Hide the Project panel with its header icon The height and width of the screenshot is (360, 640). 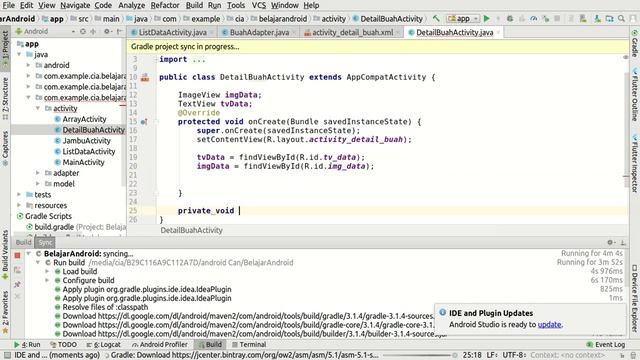point(119,31)
